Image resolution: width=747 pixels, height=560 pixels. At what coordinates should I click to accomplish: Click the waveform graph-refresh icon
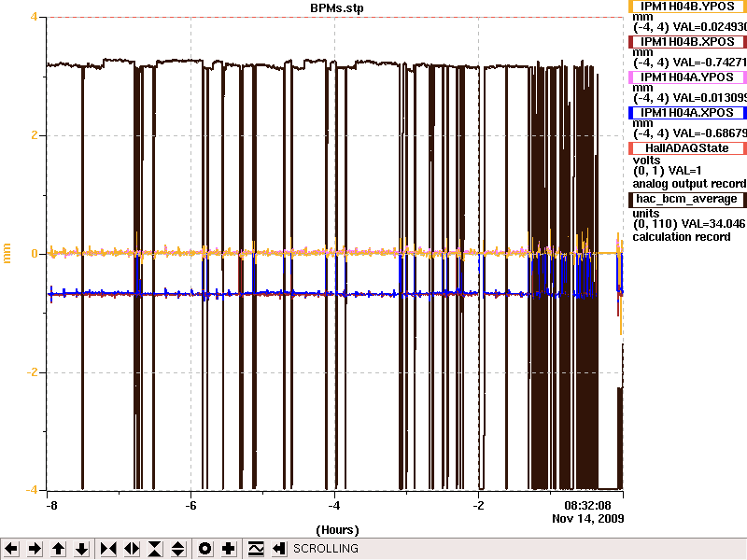[256, 549]
